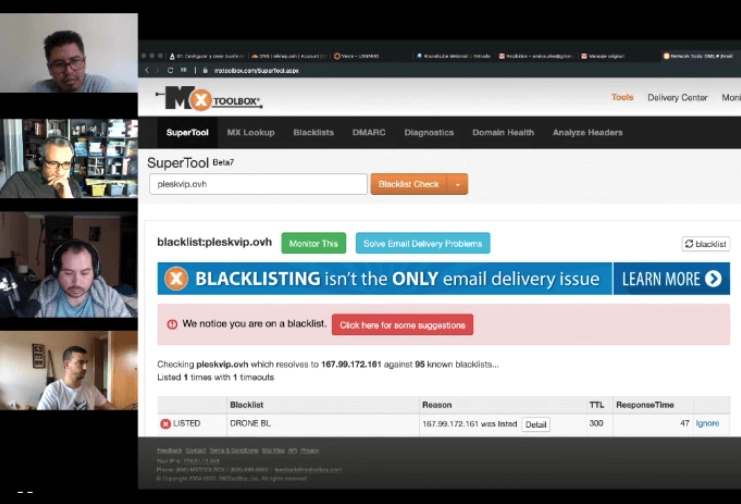The width and height of the screenshot is (741, 504).
Task: Click the orange X icon on banner
Action: point(176,279)
